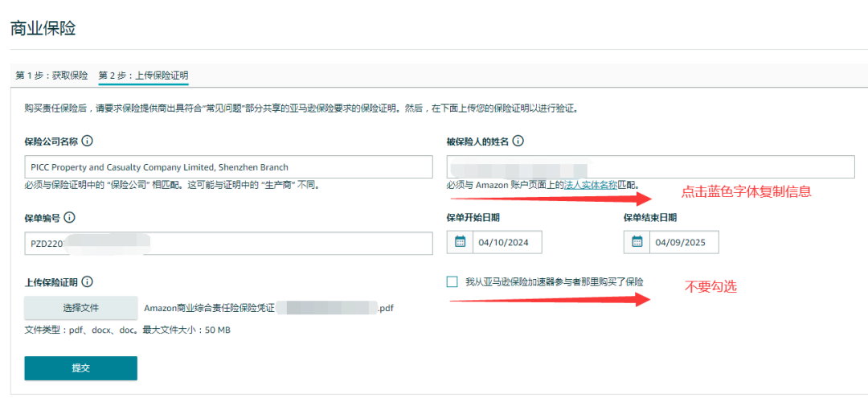Click the 保单编号 input field
This screenshot has width=868, height=398.
pyautogui.click(x=228, y=244)
